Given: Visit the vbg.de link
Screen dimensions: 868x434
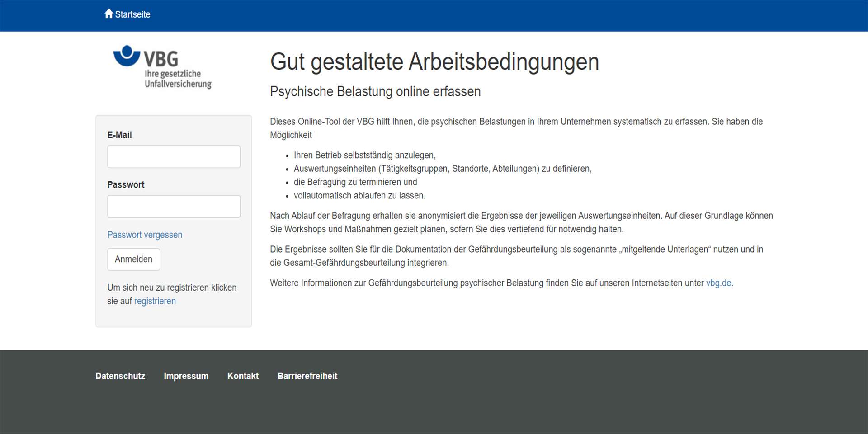Looking at the screenshot, I should tap(720, 283).
